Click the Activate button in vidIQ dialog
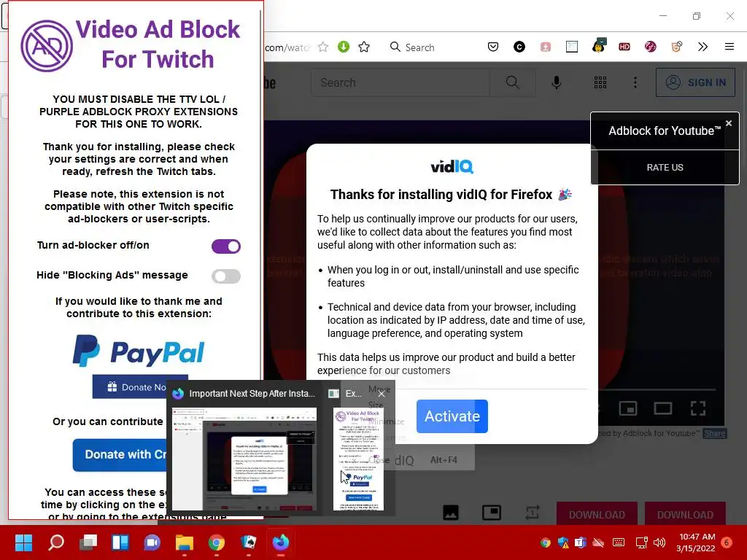The width and height of the screenshot is (747, 560). tap(452, 416)
